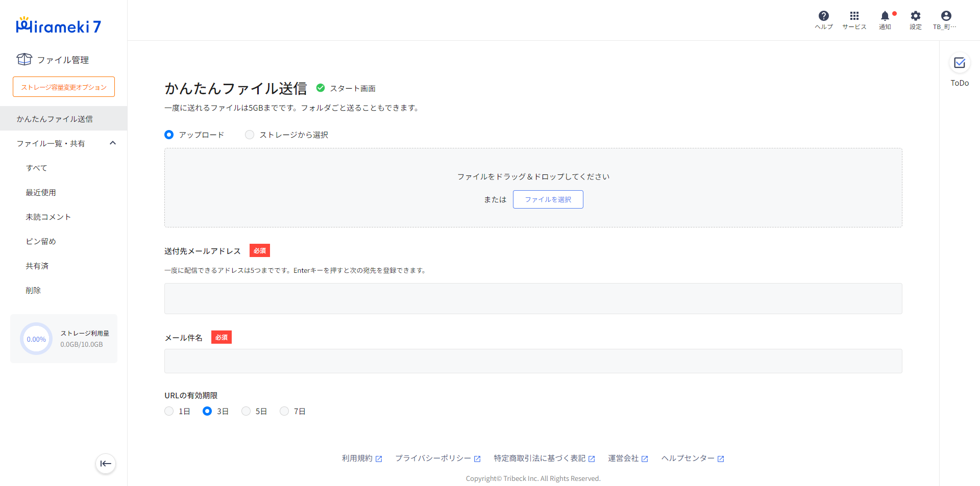Open the プライバシーポリシー footer link

437,458
